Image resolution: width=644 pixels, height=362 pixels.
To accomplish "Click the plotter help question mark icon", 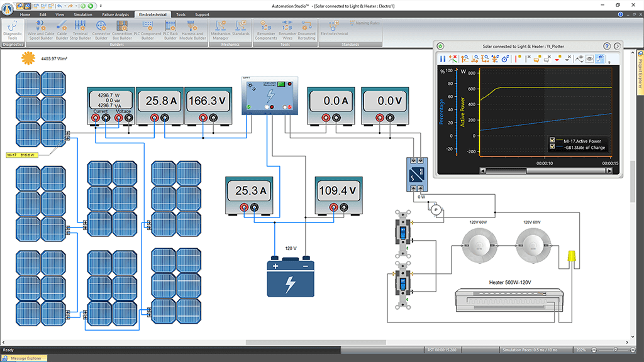I will pyautogui.click(x=607, y=47).
